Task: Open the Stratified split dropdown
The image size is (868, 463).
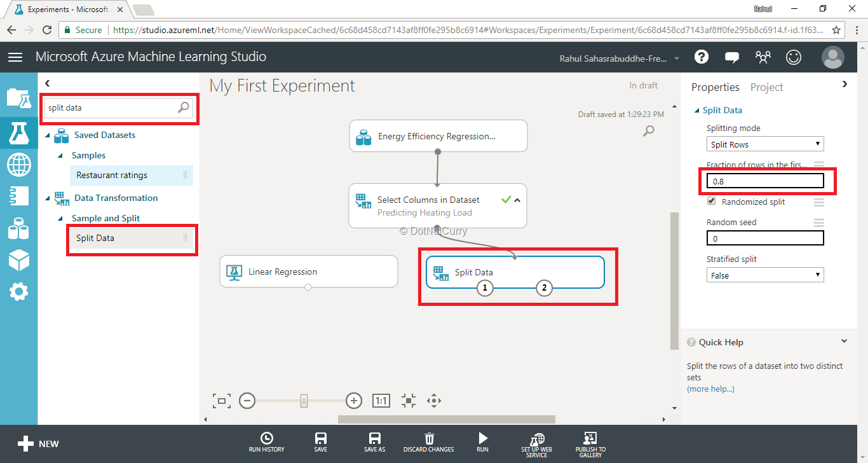Action: pos(765,275)
